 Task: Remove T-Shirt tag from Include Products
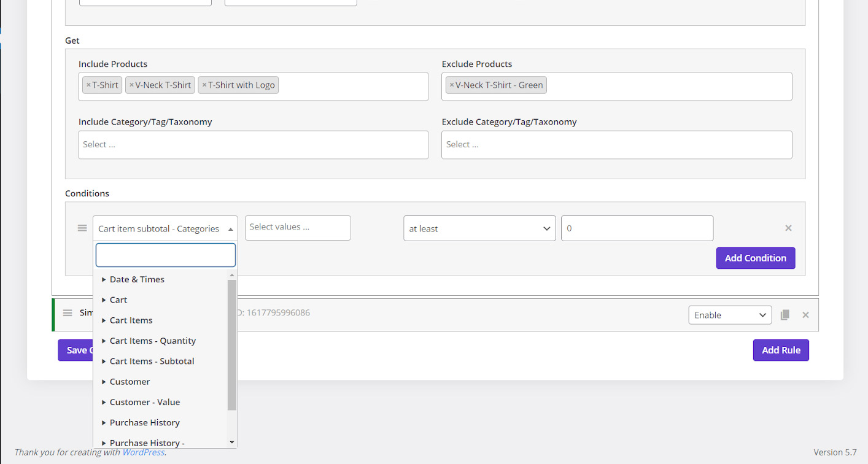[x=88, y=85]
